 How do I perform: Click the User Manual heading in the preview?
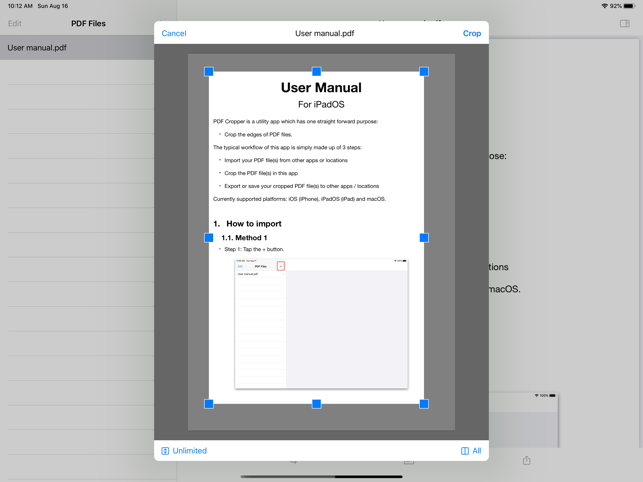[321, 87]
